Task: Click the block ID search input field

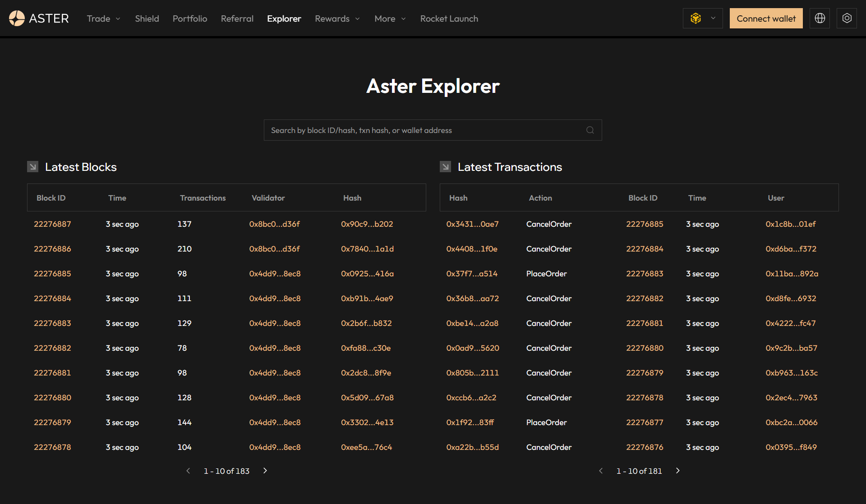Action: tap(424, 130)
